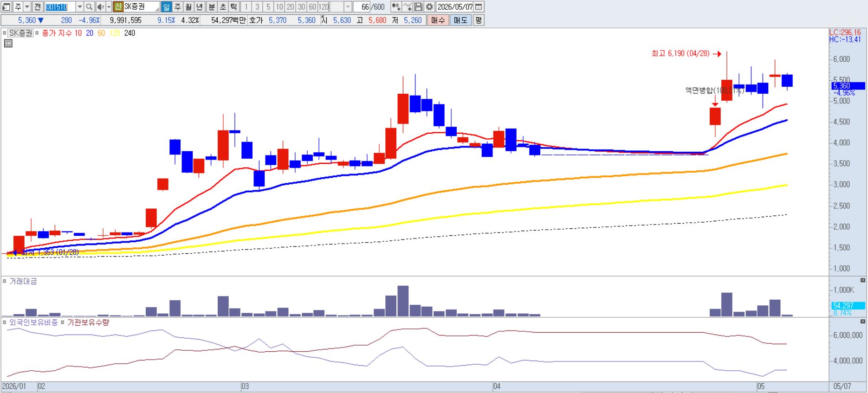868x393 pixels.
Task: Toggle the small square marker before SK증권 legend
Action: (x=5, y=33)
